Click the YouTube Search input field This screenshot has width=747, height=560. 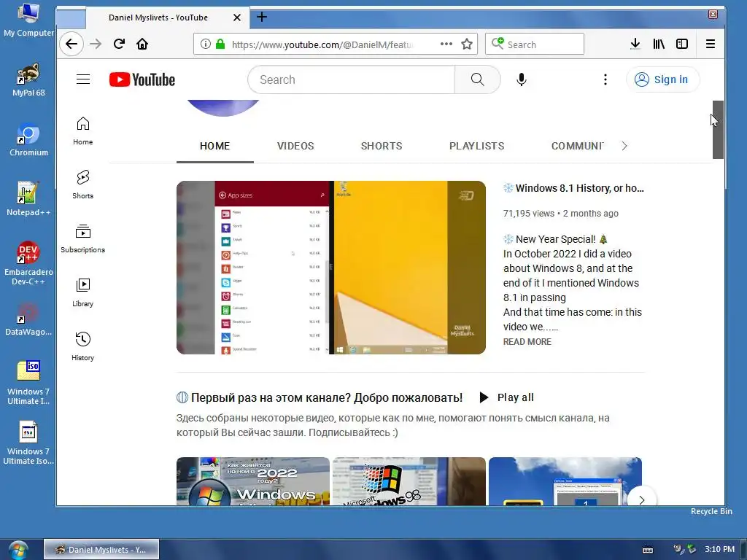point(352,79)
